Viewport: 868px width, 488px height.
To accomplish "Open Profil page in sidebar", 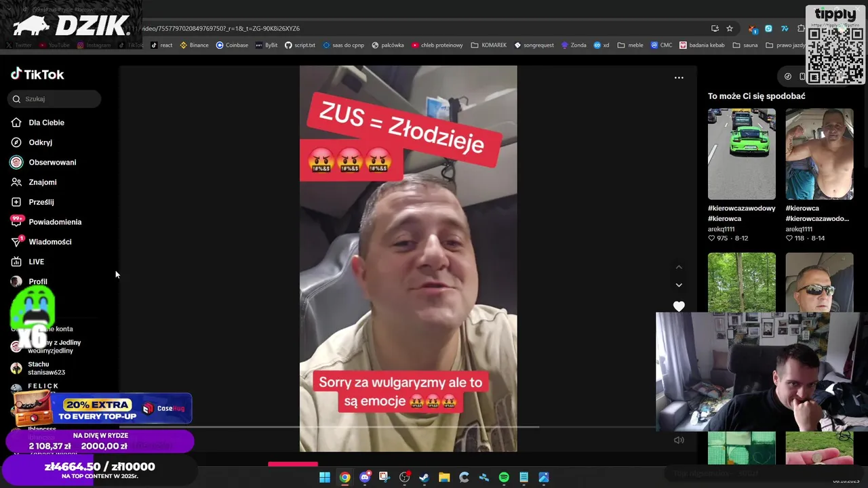I will coord(29,281).
